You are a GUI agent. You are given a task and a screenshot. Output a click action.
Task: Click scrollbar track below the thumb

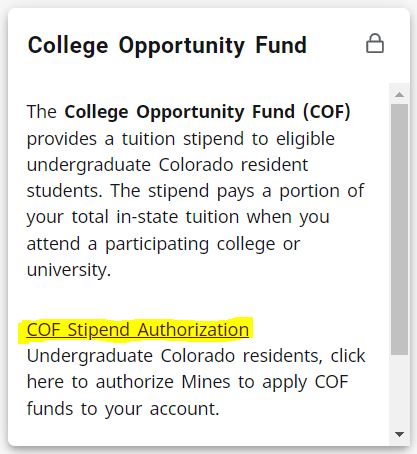399,390
